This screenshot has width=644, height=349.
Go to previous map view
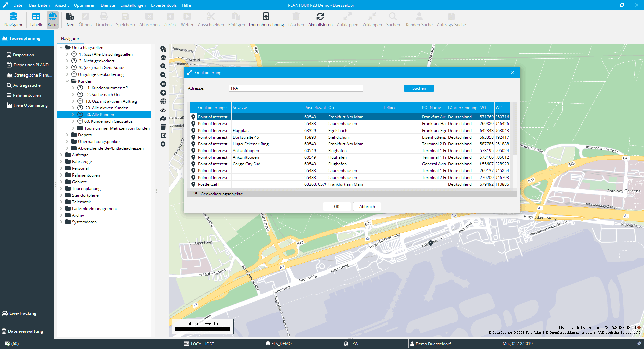[x=163, y=84]
